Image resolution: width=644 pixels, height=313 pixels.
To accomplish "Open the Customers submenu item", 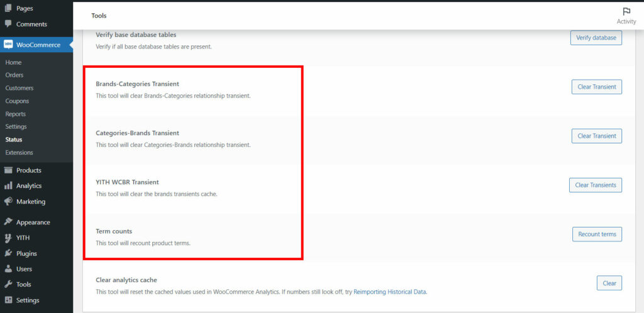I will coord(19,88).
